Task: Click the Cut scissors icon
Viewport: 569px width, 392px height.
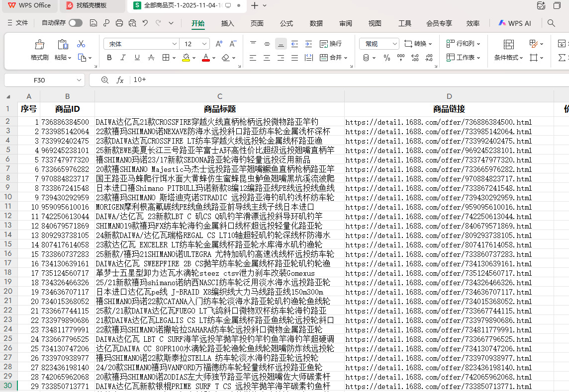Action: pos(81,44)
